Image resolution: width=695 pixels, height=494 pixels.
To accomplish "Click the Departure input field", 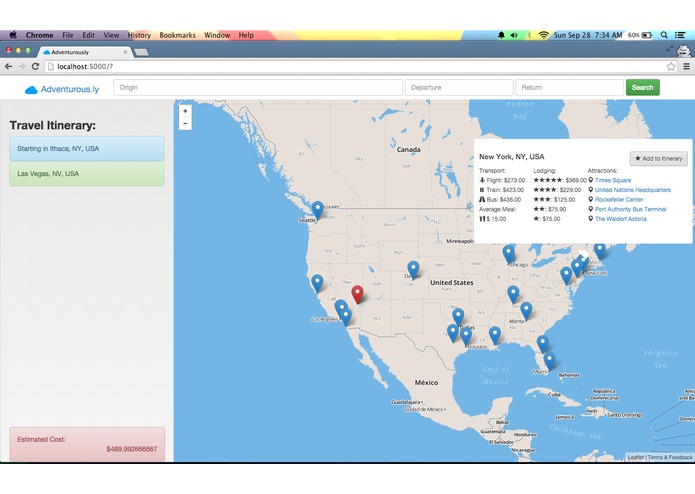I will 459,87.
